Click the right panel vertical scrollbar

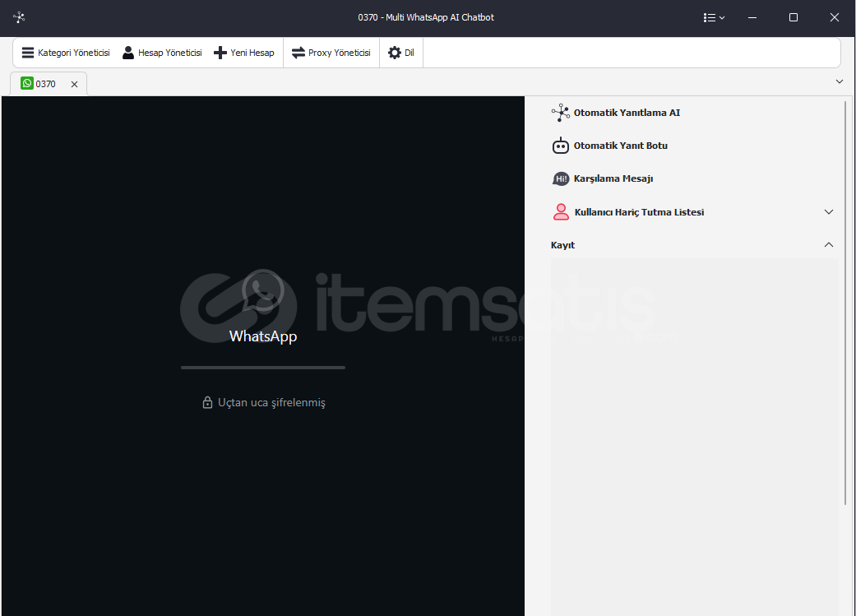tap(845, 303)
